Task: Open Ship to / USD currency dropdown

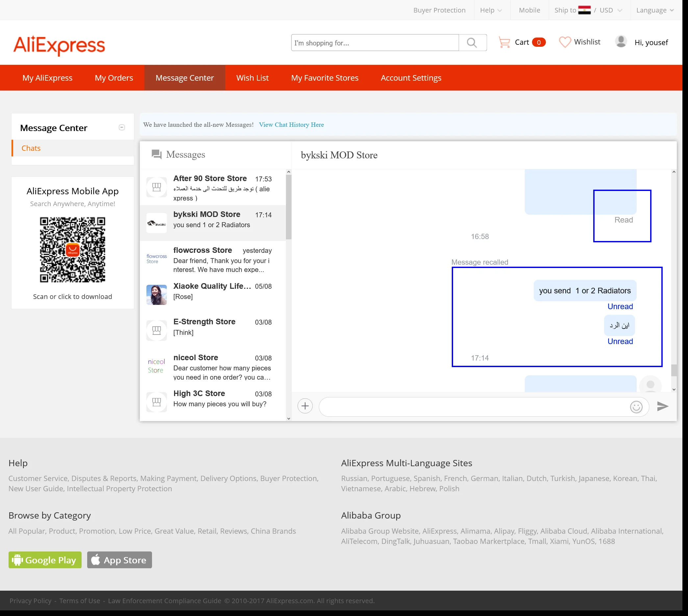Action: point(588,10)
